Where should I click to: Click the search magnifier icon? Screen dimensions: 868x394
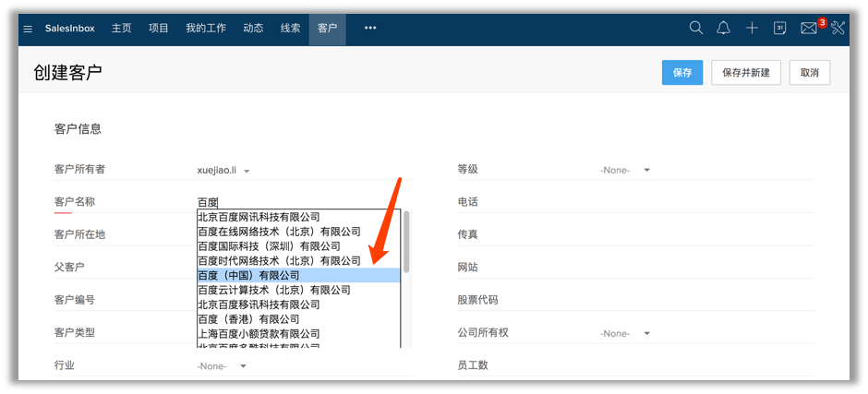(696, 29)
